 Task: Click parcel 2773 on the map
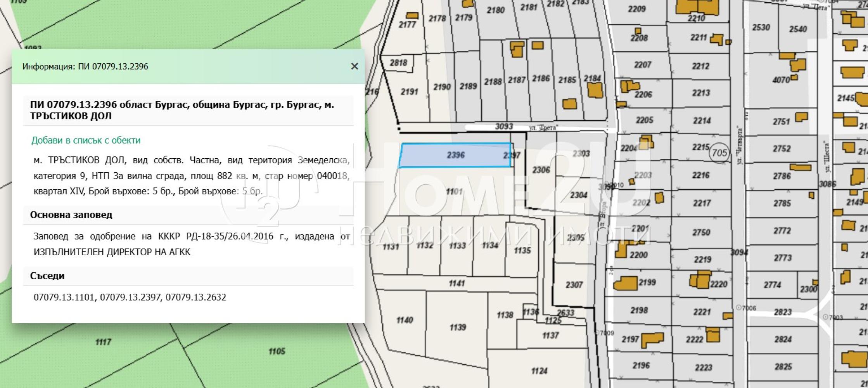[x=783, y=258]
